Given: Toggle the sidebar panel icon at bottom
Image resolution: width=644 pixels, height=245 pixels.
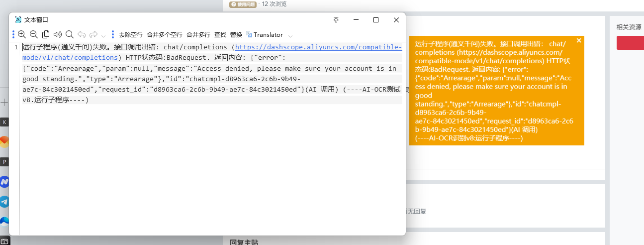Looking at the screenshot, I should [x=4, y=241].
